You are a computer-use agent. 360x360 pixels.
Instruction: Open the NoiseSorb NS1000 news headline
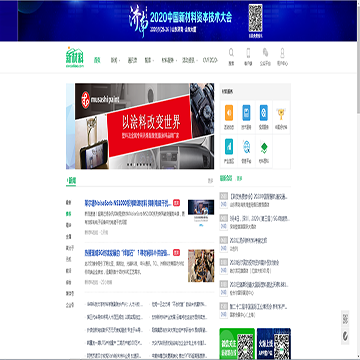[x=128, y=203]
